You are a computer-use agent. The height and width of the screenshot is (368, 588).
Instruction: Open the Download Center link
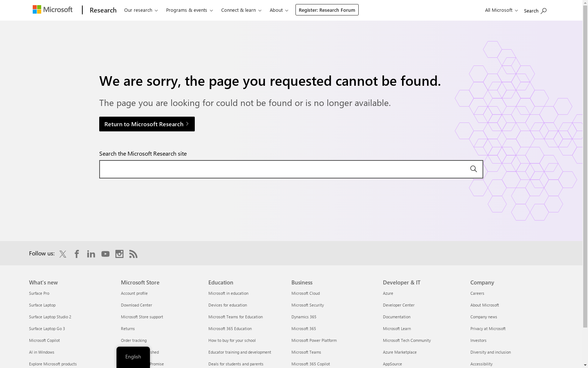[x=136, y=305]
